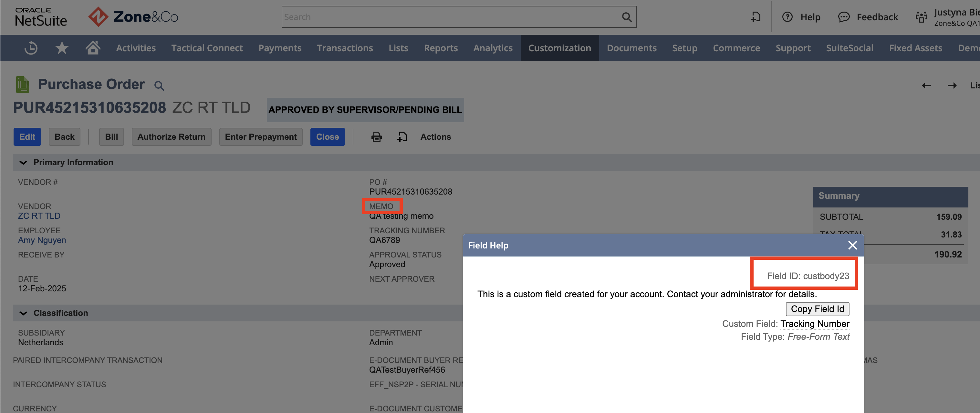Open the Support menu
980x413 pixels.
pyautogui.click(x=793, y=48)
